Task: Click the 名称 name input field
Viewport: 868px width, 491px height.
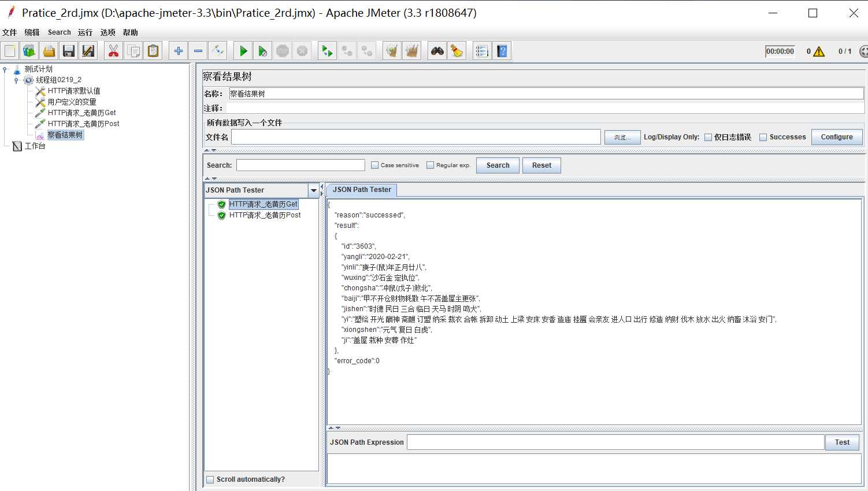Action: [x=546, y=94]
